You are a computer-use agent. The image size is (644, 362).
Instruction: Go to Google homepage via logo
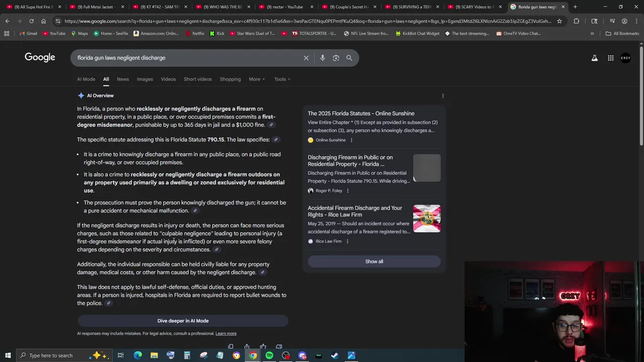click(40, 57)
